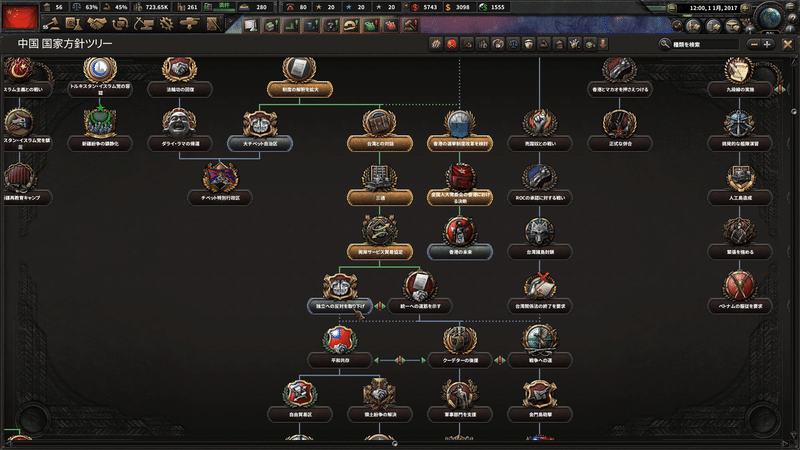Select the 両岸サービス貿易協定 focus

click(380, 239)
